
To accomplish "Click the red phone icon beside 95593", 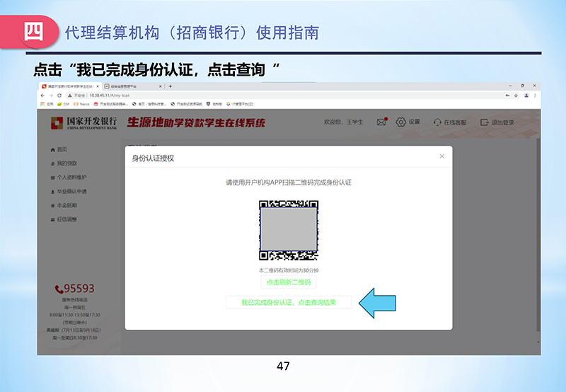I will click(x=59, y=289).
